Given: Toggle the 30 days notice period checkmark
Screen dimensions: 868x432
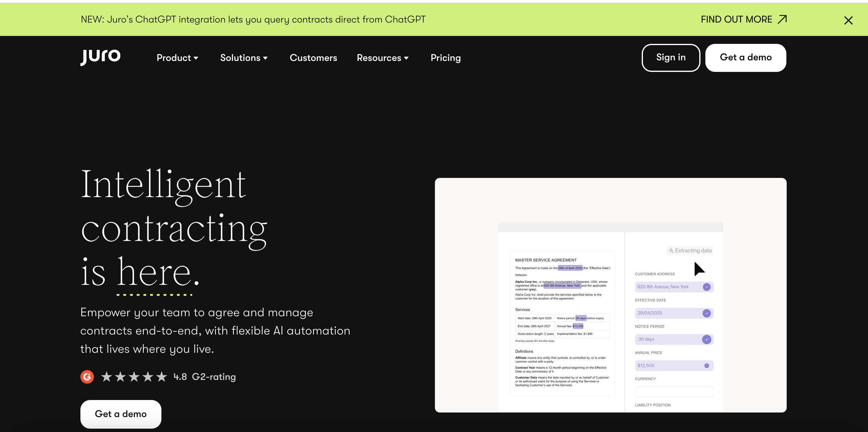Looking at the screenshot, I should pos(707,339).
